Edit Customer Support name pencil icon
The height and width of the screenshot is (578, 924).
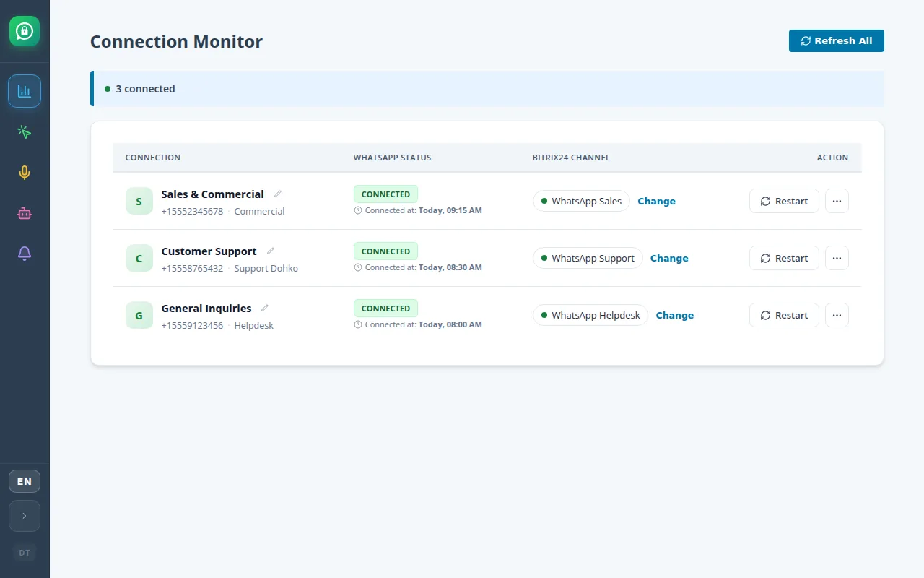271,251
